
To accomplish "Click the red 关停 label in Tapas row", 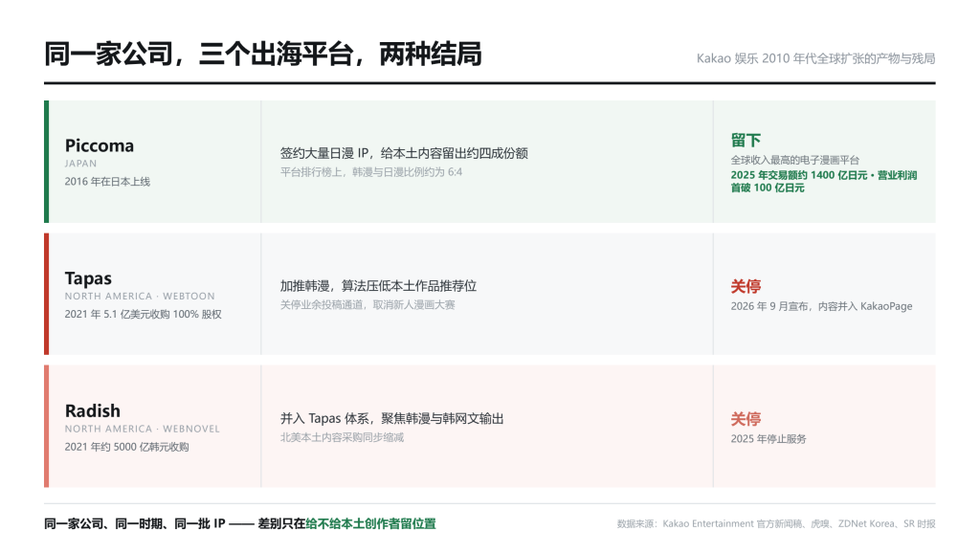I will point(746,286).
